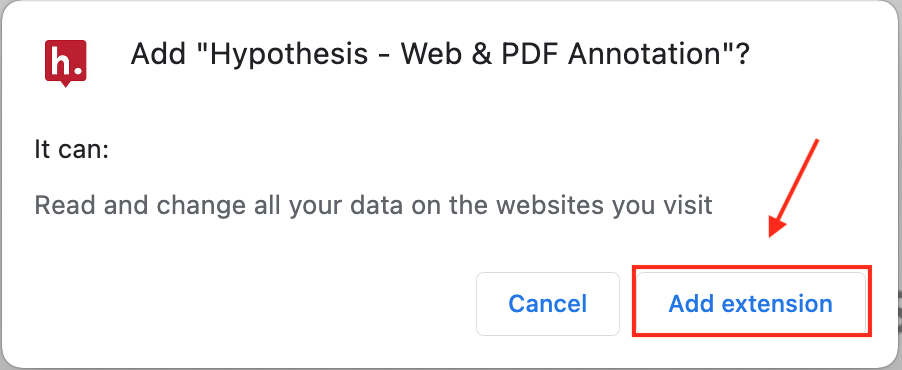Viewport: 902px width, 370px height.
Task: Click the blue Cancel label text
Action: 548,303
